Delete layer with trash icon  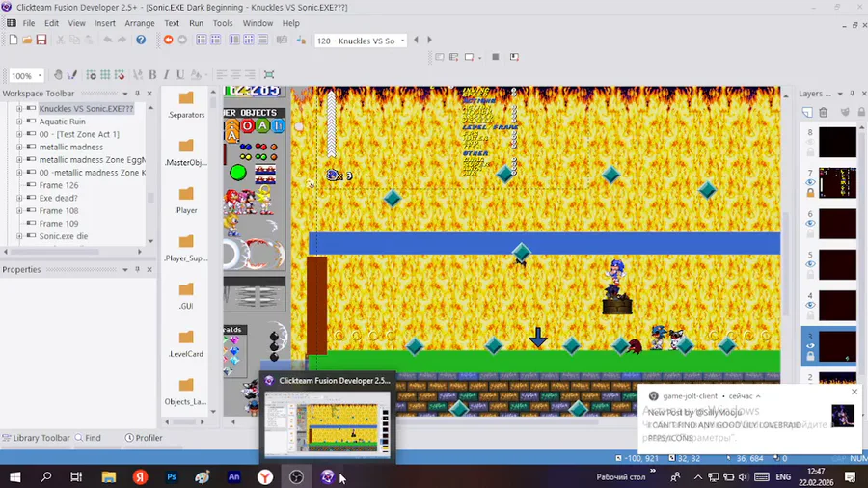tap(824, 112)
